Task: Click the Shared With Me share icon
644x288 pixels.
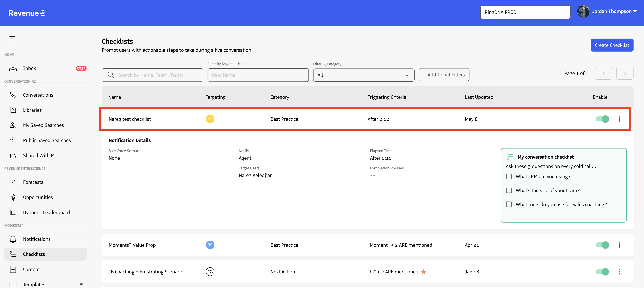Action: (13, 155)
